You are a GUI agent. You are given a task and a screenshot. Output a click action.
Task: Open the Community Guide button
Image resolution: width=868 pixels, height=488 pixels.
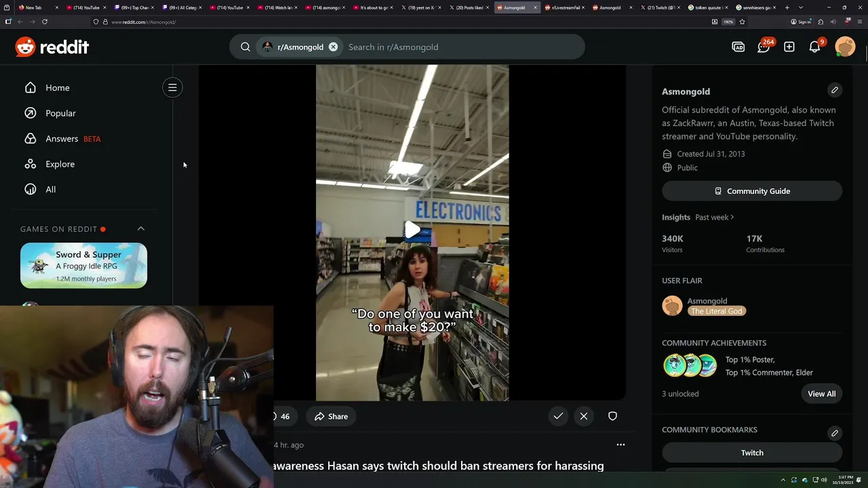pyautogui.click(x=752, y=191)
